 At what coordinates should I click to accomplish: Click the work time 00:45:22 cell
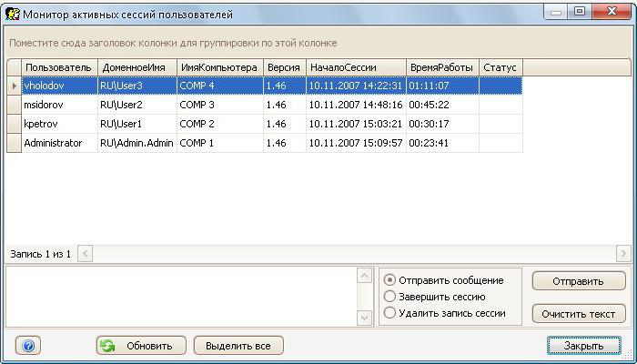click(443, 105)
